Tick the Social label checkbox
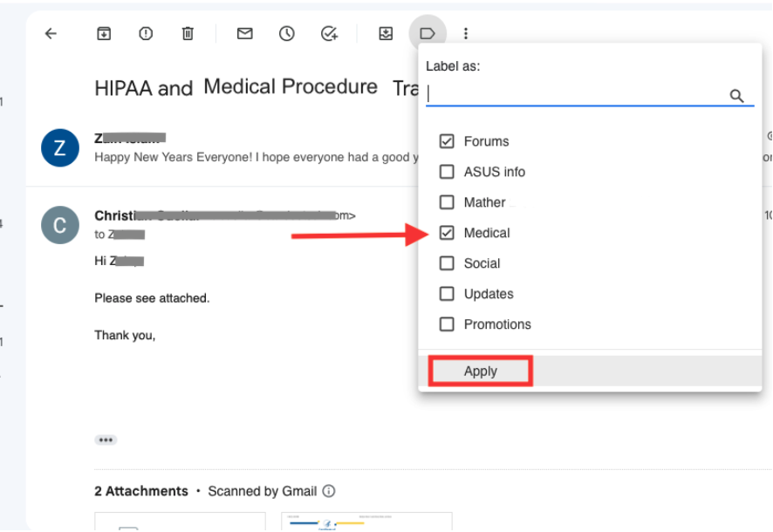 click(x=447, y=263)
